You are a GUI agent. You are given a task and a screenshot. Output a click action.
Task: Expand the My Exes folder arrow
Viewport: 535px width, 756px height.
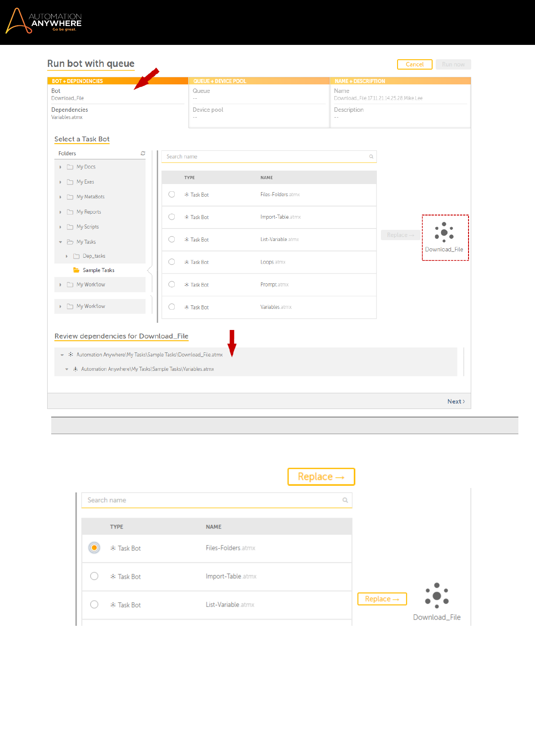(61, 182)
